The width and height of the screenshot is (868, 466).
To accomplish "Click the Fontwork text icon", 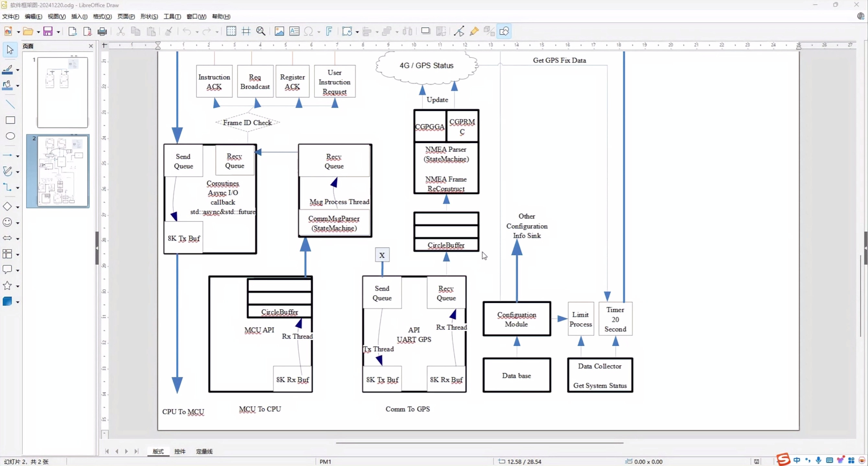I will tap(329, 31).
